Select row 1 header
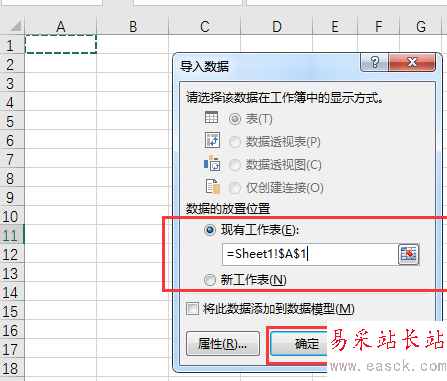 12,44
